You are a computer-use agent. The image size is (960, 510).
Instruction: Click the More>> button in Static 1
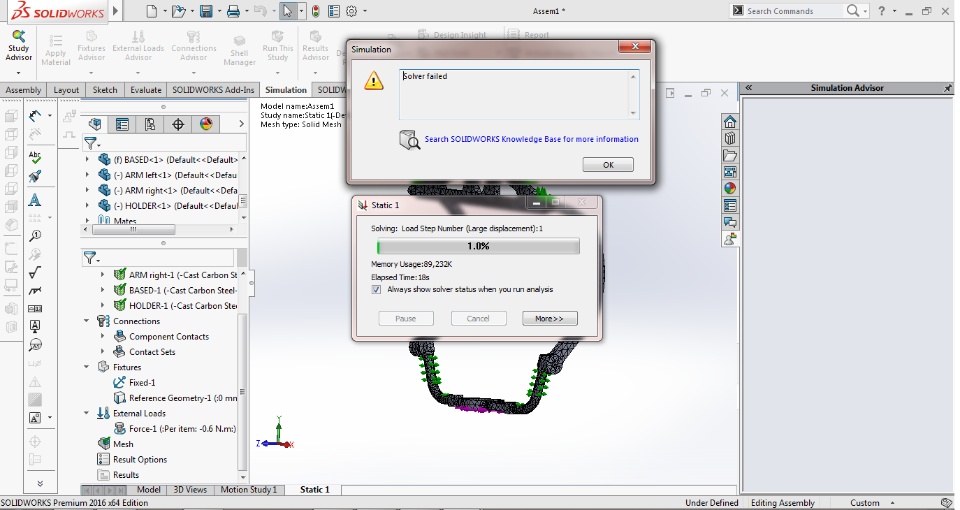tap(549, 318)
